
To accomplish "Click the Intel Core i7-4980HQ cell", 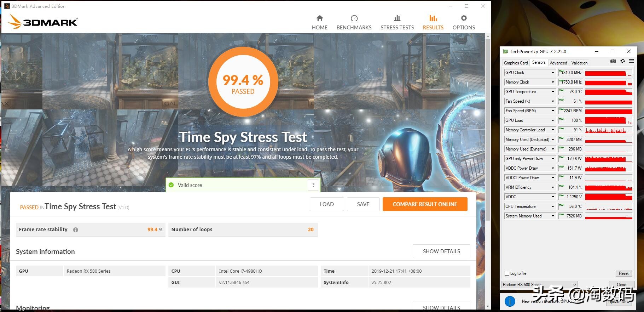I will coord(266,271).
